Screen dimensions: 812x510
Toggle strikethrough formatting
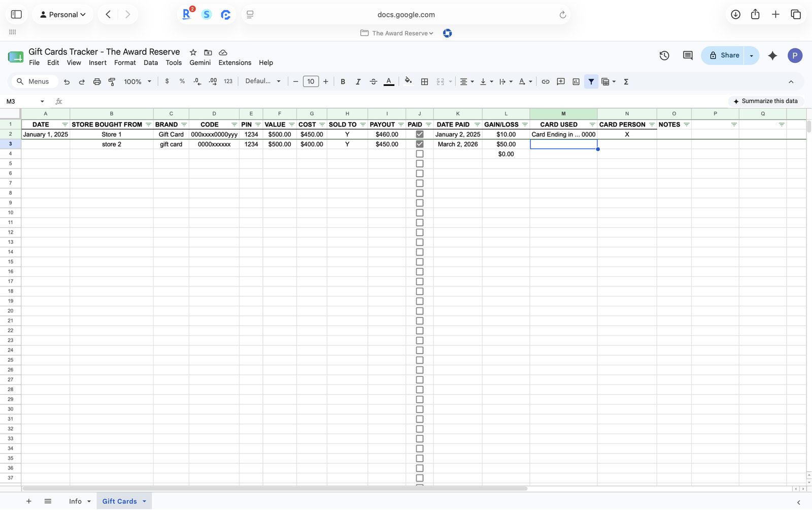tap(374, 82)
